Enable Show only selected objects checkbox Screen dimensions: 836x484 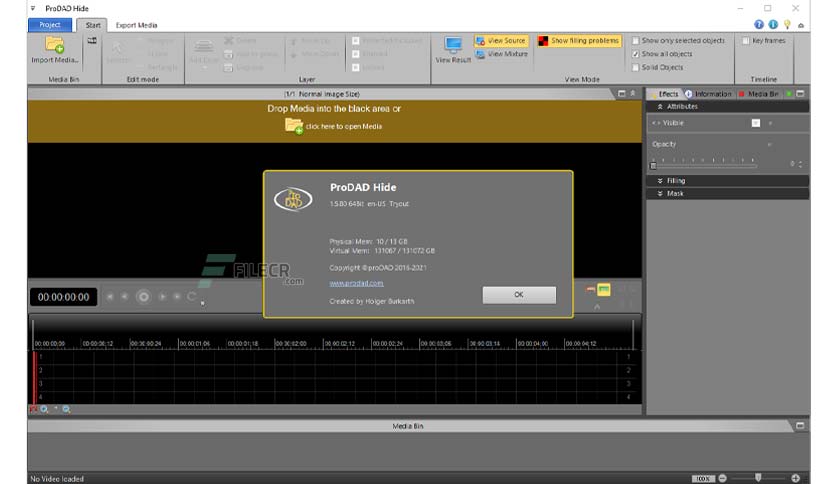(636, 41)
